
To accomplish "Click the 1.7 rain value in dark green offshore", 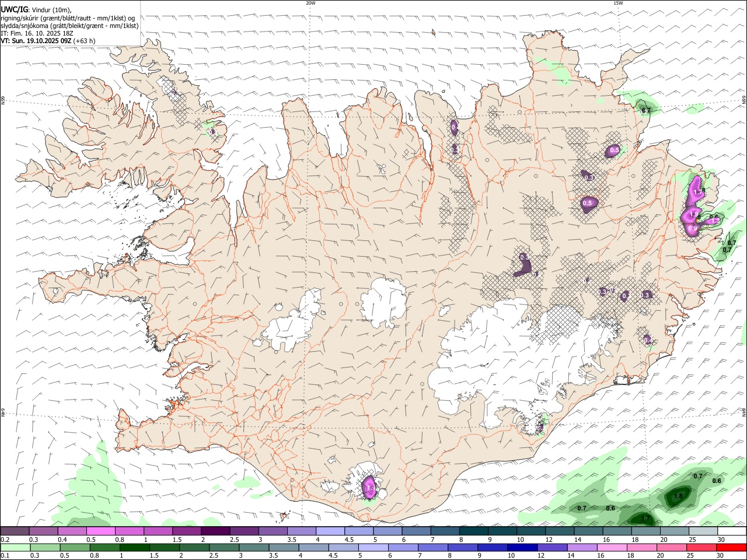I will [x=645, y=518].
